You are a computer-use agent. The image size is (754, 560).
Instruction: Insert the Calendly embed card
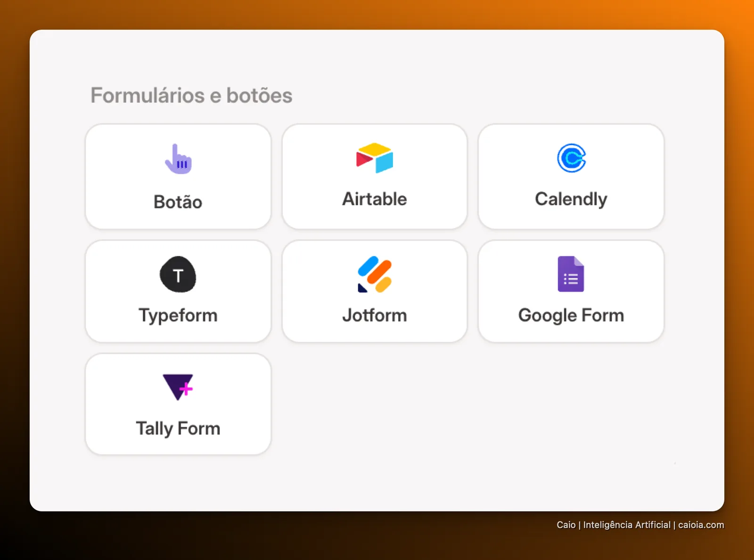click(x=571, y=177)
